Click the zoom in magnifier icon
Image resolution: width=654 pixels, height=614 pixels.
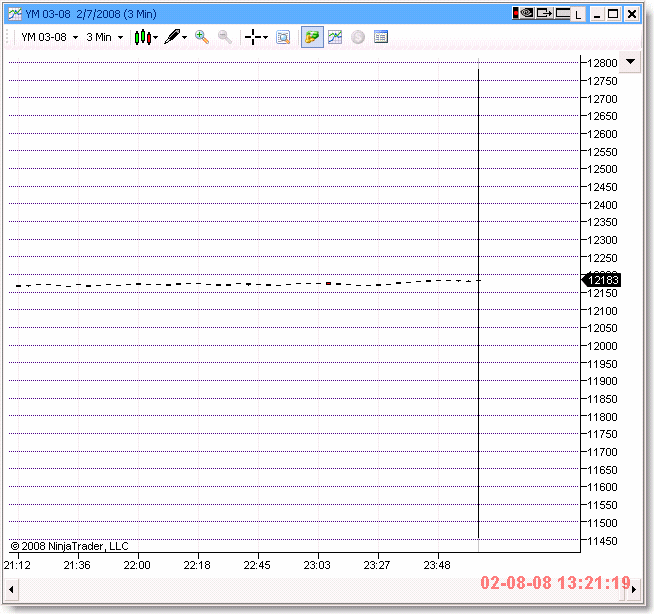click(202, 37)
